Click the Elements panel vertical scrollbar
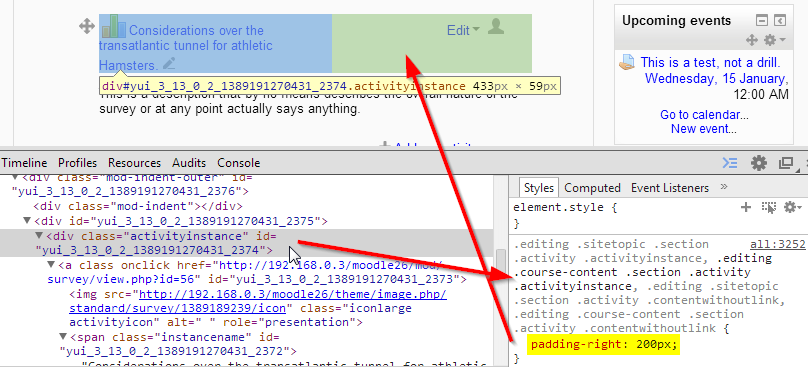Viewport: 808px width, 367px height. pos(500,271)
